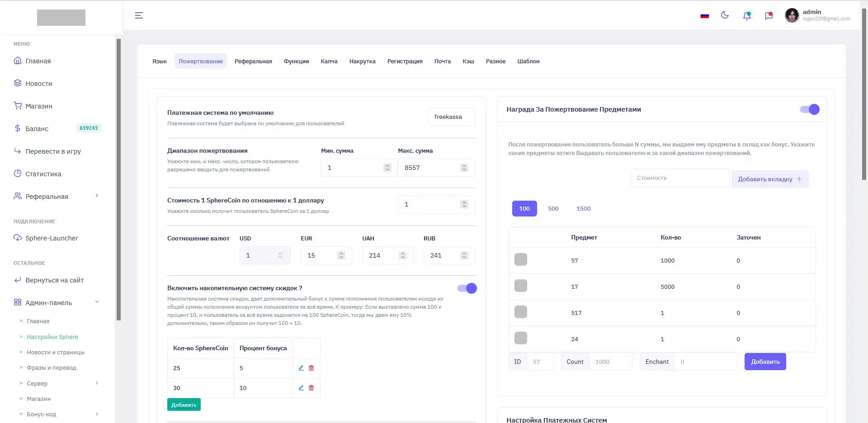Click the Перевести в игру arrow icon
The width and height of the screenshot is (868, 423).
point(18,151)
